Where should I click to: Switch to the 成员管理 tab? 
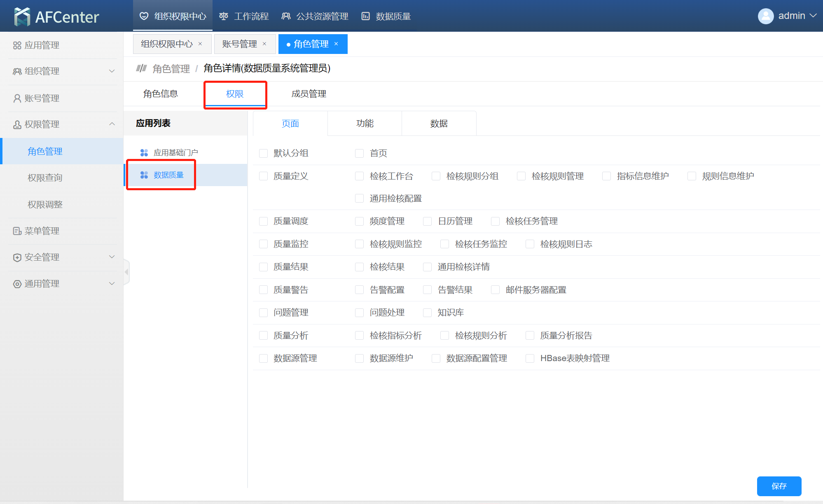click(x=309, y=94)
